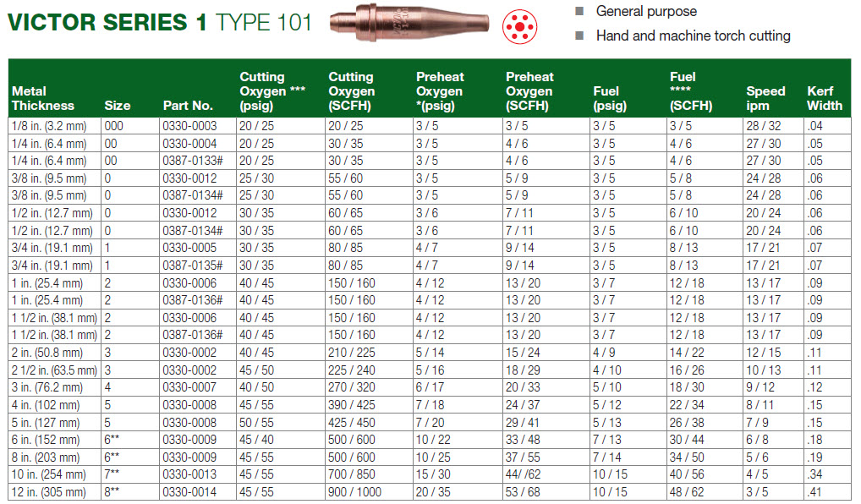
Task: Click part number 0387-0133#
Action: tap(193, 161)
